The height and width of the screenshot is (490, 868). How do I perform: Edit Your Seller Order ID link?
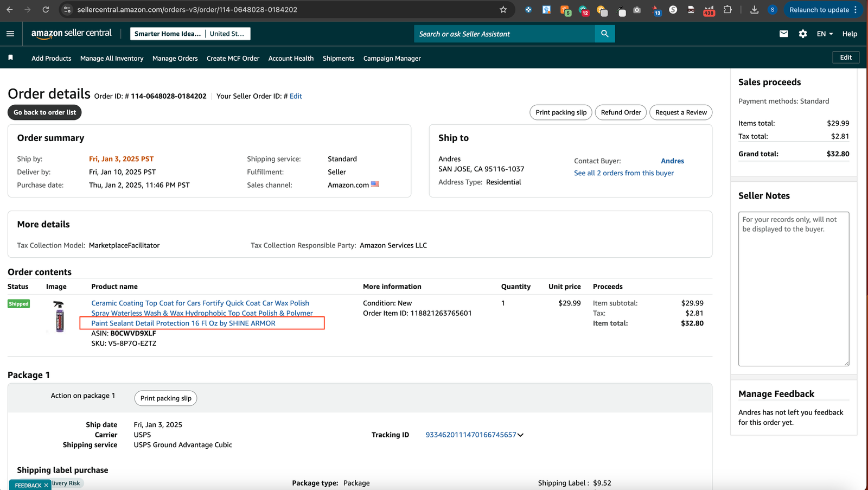click(296, 96)
